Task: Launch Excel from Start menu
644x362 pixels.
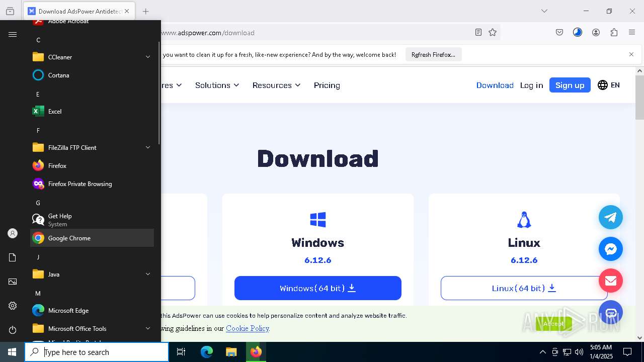Action: tap(92, 111)
